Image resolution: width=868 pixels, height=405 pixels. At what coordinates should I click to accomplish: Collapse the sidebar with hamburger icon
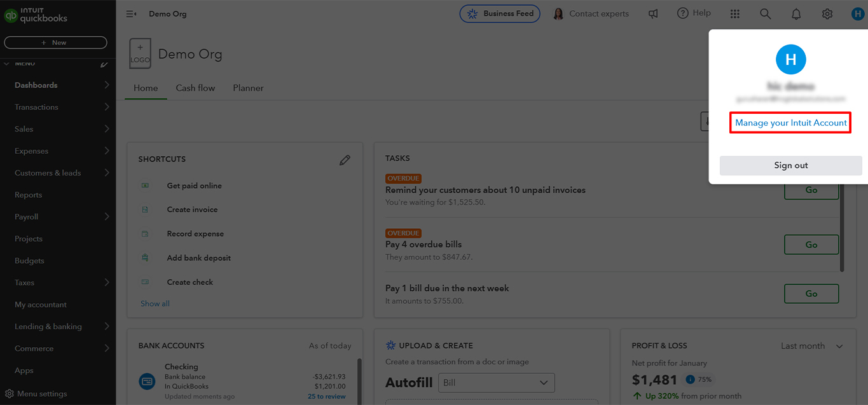click(x=132, y=13)
